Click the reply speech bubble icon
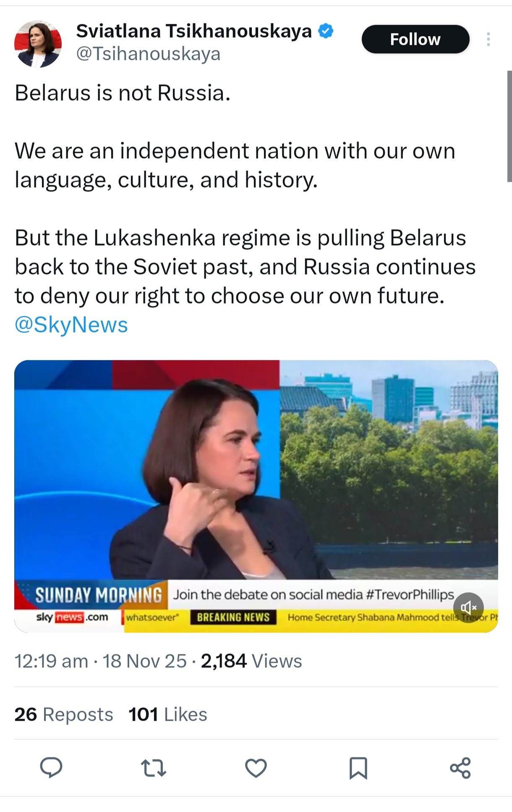 51,767
